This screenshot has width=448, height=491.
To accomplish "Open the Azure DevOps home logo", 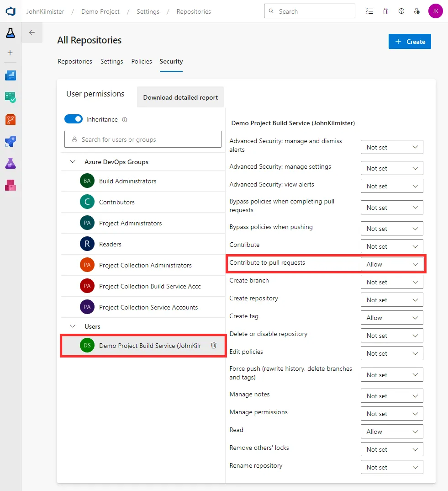I will 11,11.
